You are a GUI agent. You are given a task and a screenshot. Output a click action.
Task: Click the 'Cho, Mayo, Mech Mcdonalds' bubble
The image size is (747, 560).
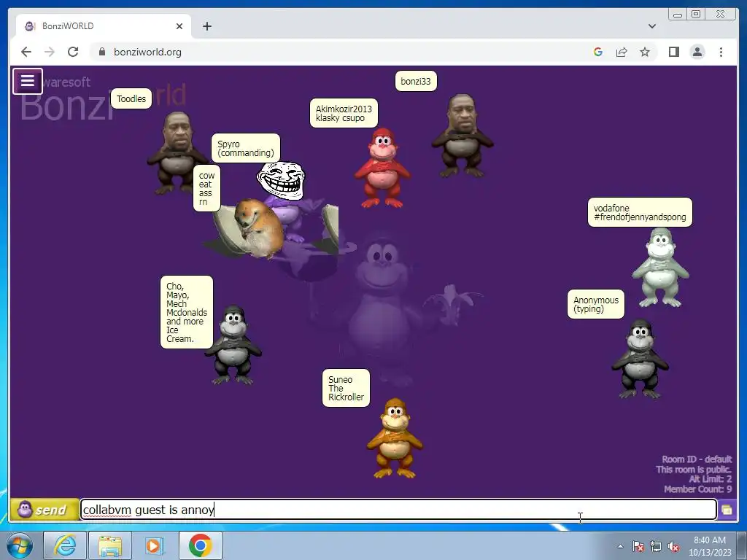pyautogui.click(x=187, y=312)
